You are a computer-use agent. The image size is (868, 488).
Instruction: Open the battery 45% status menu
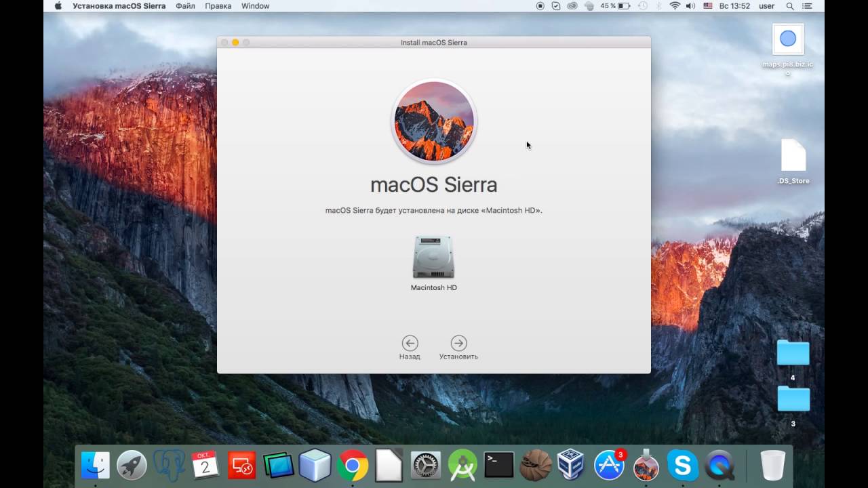point(615,6)
